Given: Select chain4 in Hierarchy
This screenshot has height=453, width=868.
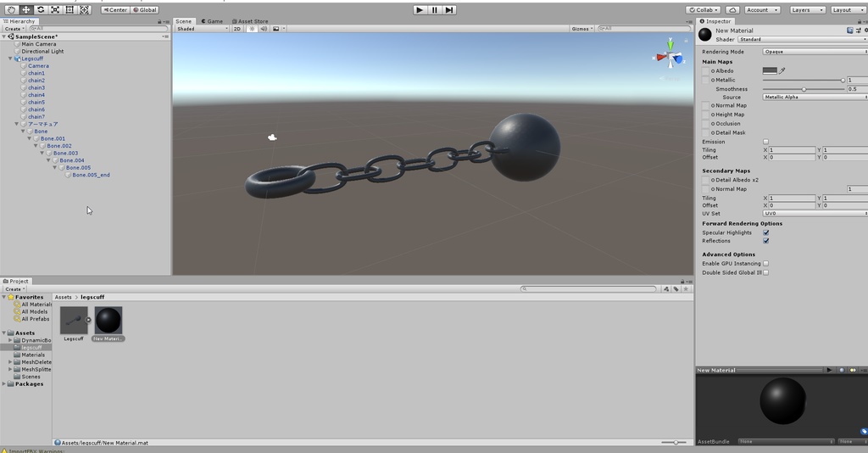Looking at the screenshot, I should click(36, 95).
